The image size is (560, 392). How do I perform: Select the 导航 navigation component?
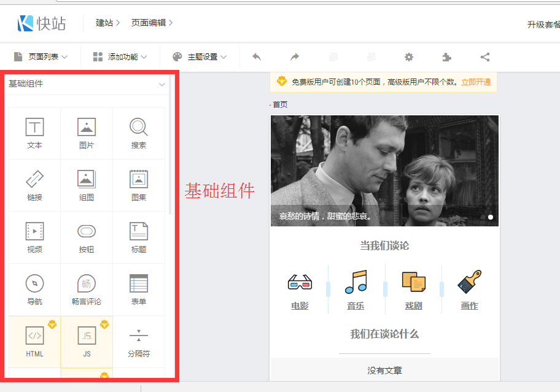(x=35, y=290)
